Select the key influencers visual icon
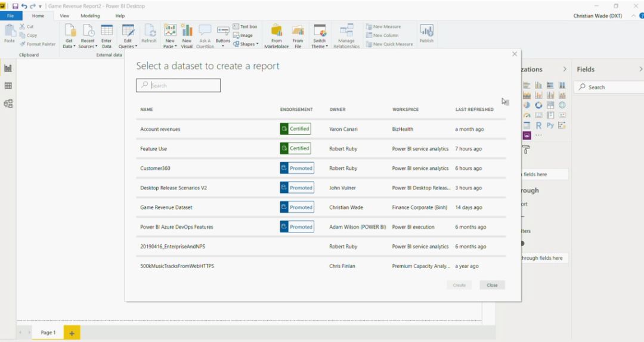 point(562,125)
